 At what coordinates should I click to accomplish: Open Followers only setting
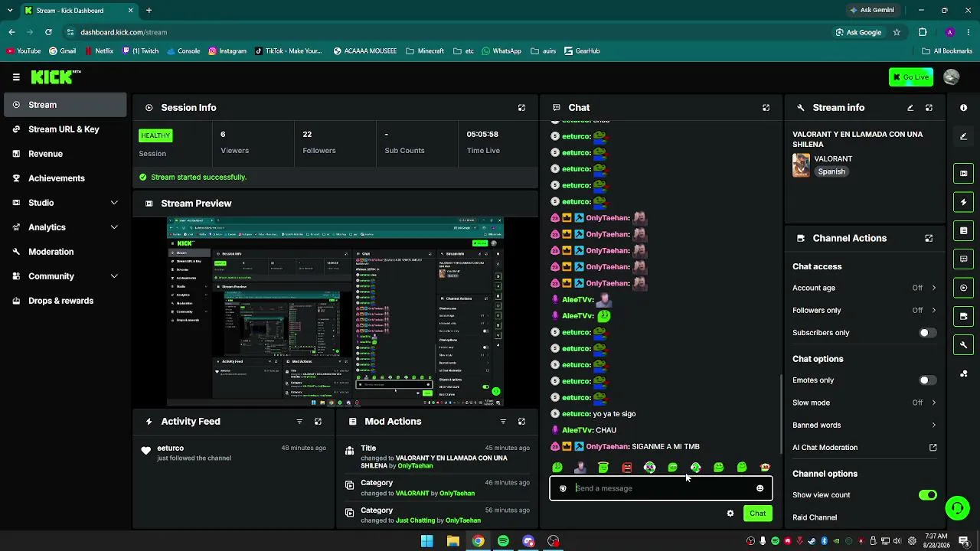click(x=864, y=310)
